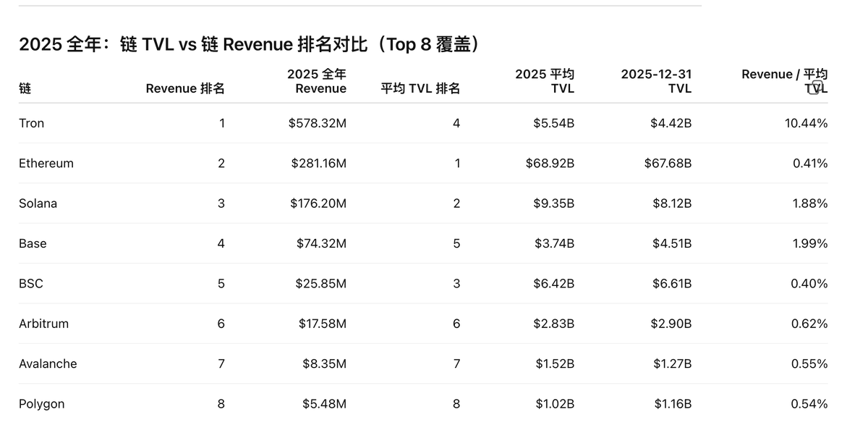Click Tron year-end TVL $4.42B

pyautogui.click(x=671, y=123)
